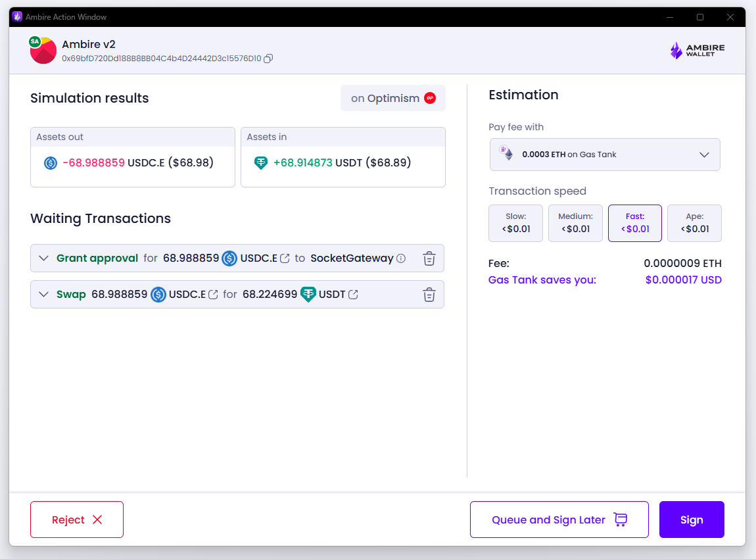Image resolution: width=756 pixels, height=559 pixels.
Task: Click the USDC.E token icon in Assets out
Action: point(51,163)
